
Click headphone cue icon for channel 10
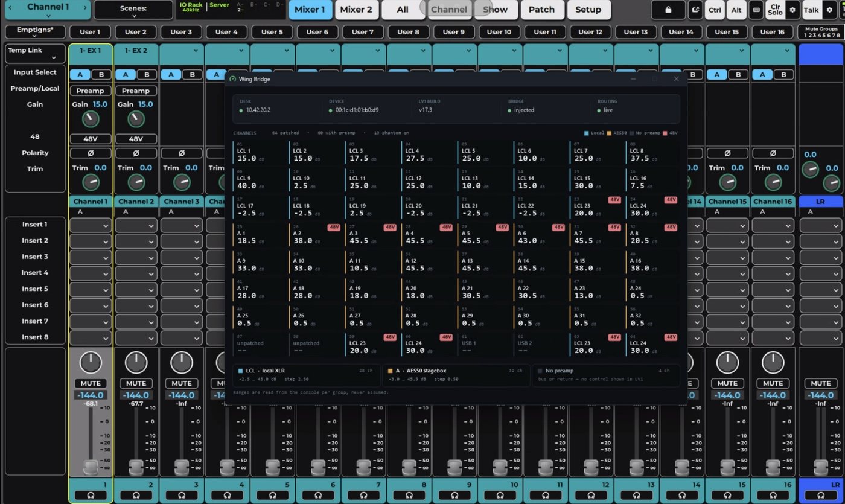[500, 495]
